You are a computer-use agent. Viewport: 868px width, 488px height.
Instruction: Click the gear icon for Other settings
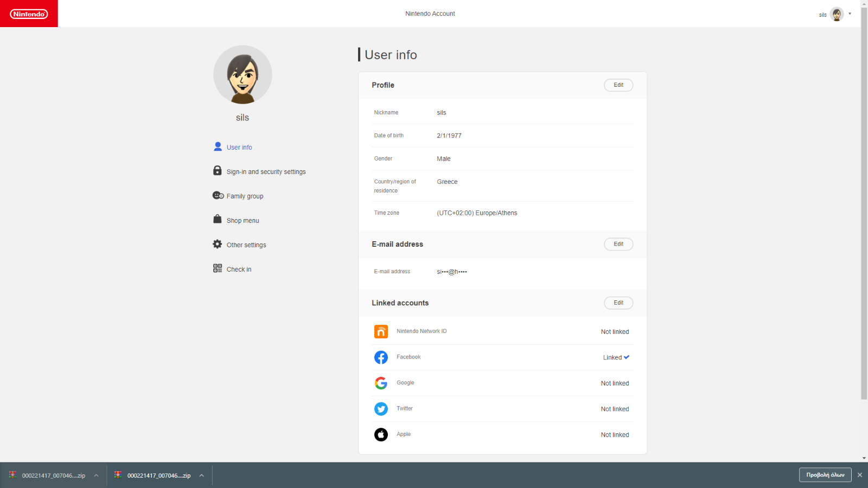pos(217,244)
